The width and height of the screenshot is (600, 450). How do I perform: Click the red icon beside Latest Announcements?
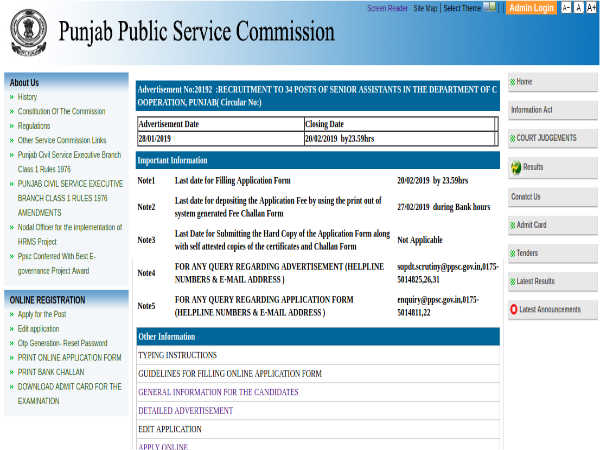[x=514, y=310]
